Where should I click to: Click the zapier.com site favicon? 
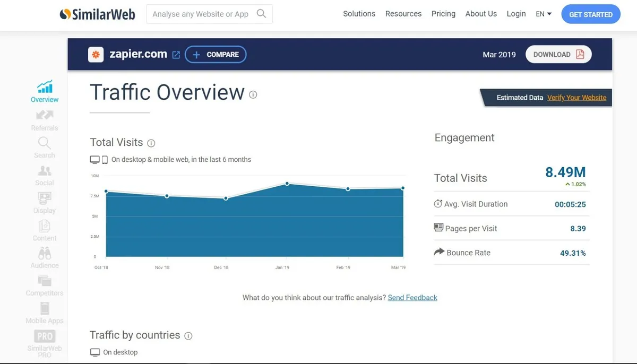click(x=96, y=54)
